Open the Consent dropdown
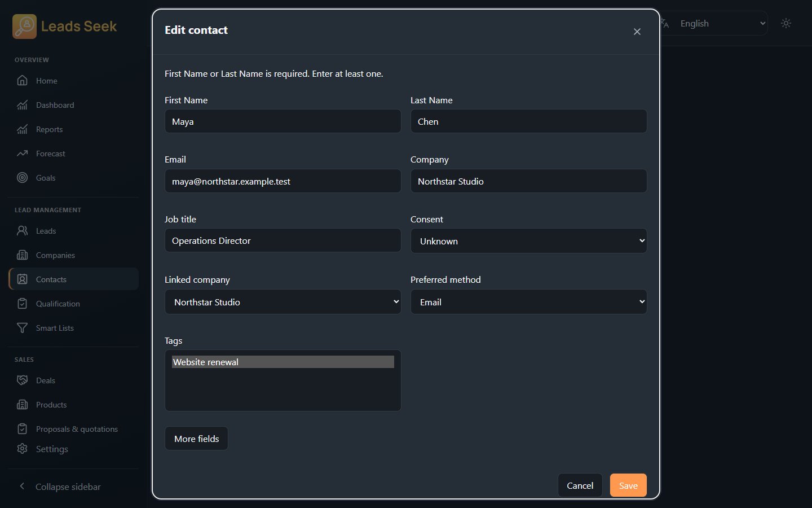Screen dimensions: 812x508 (x=528, y=241)
